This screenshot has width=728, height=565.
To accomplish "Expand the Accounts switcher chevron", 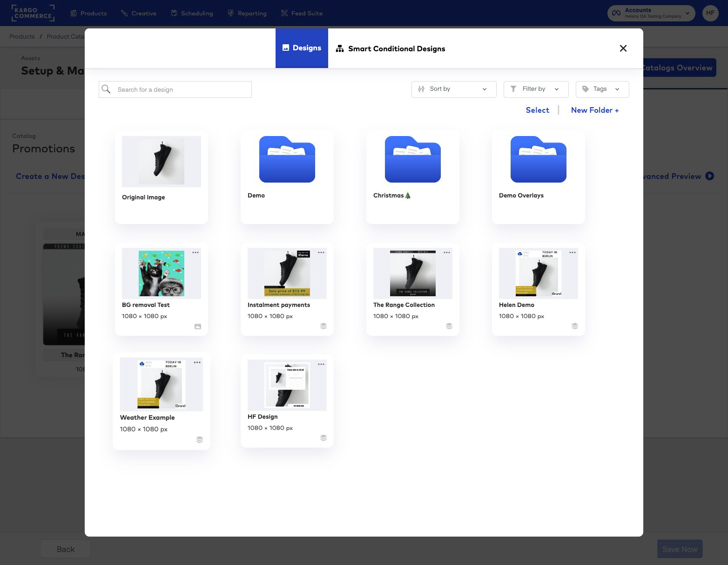I will pyautogui.click(x=687, y=13).
